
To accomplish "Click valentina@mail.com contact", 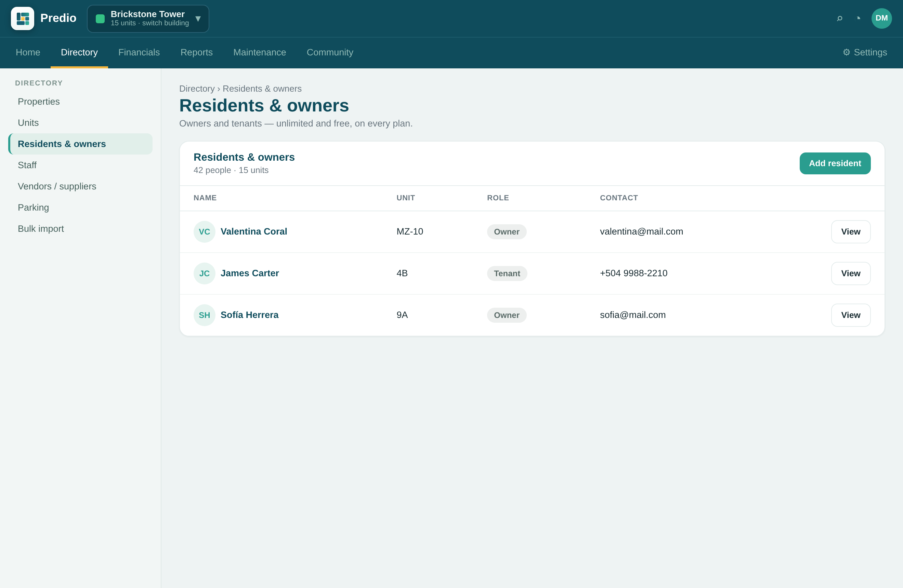I will pyautogui.click(x=641, y=232).
